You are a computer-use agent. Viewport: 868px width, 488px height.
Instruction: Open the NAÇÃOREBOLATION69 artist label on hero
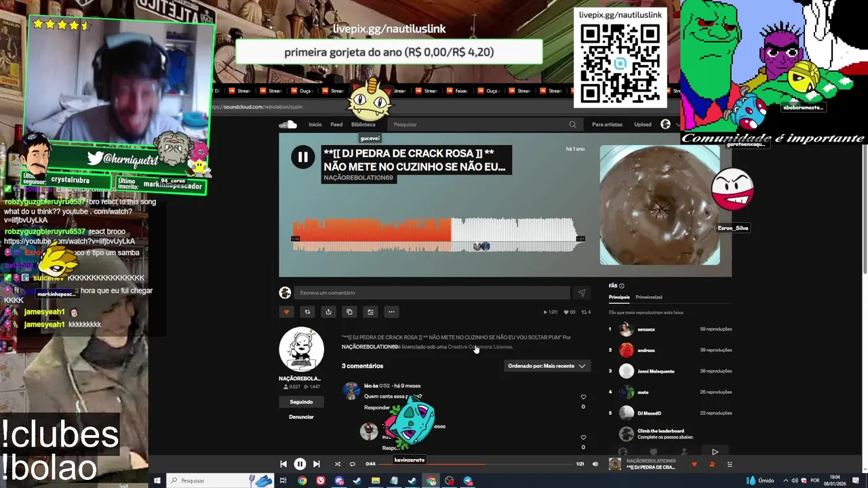(358, 178)
